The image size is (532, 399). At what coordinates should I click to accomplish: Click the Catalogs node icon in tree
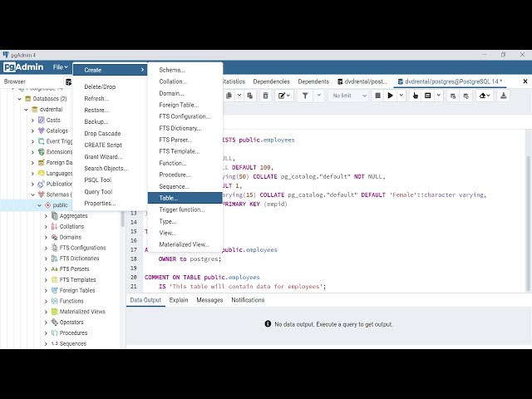(x=42, y=131)
